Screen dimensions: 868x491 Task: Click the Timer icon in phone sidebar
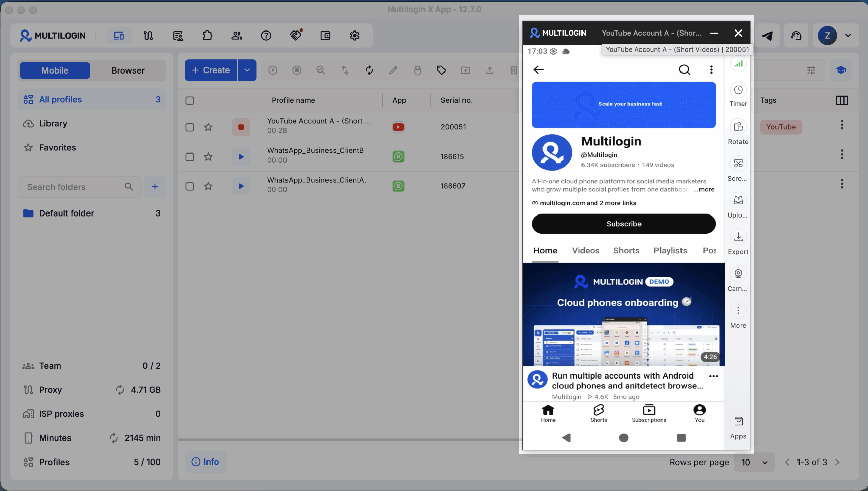click(738, 90)
